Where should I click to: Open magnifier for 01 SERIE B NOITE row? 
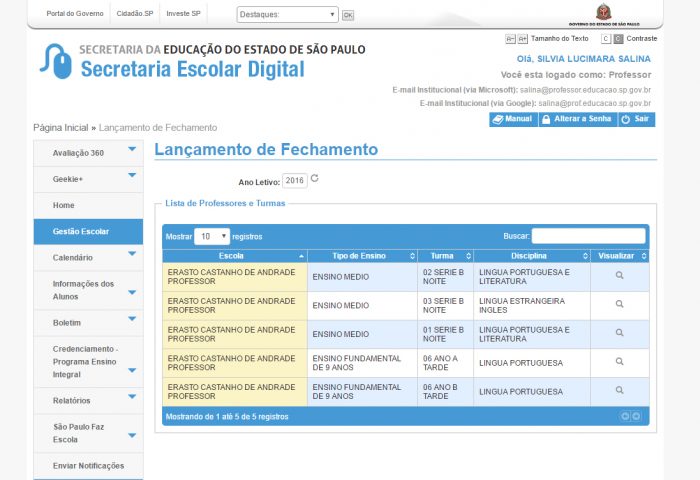[x=619, y=333]
